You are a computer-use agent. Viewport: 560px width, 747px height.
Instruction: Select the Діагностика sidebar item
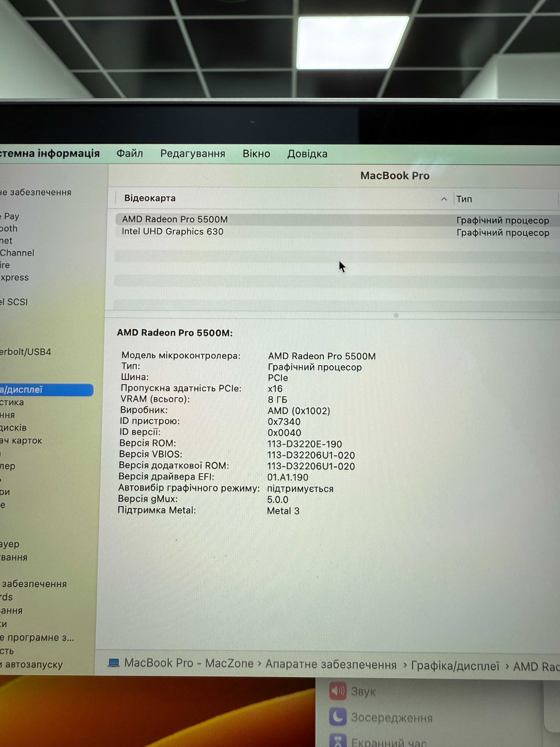pos(12,402)
